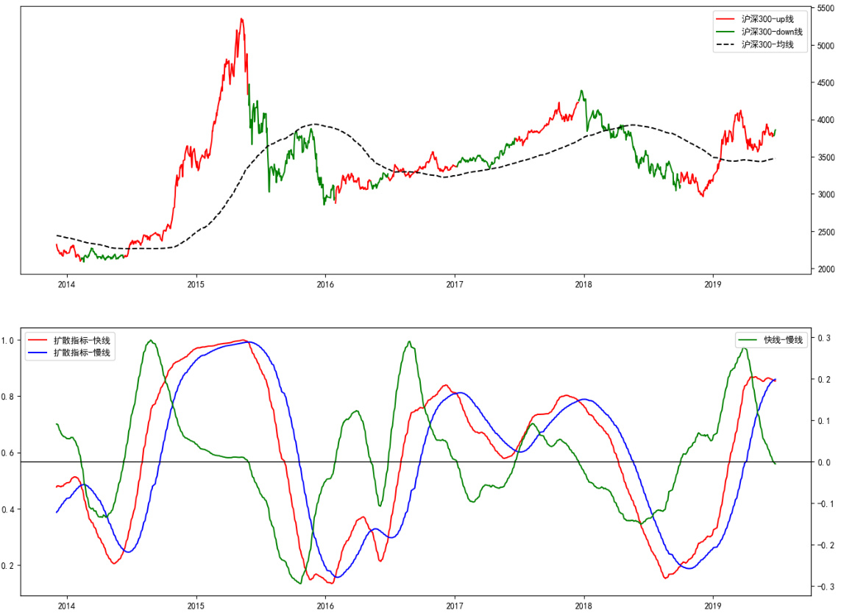The height and width of the screenshot is (616, 841).
Task: Click the 2015 peak of the red price line
Action: (x=241, y=19)
